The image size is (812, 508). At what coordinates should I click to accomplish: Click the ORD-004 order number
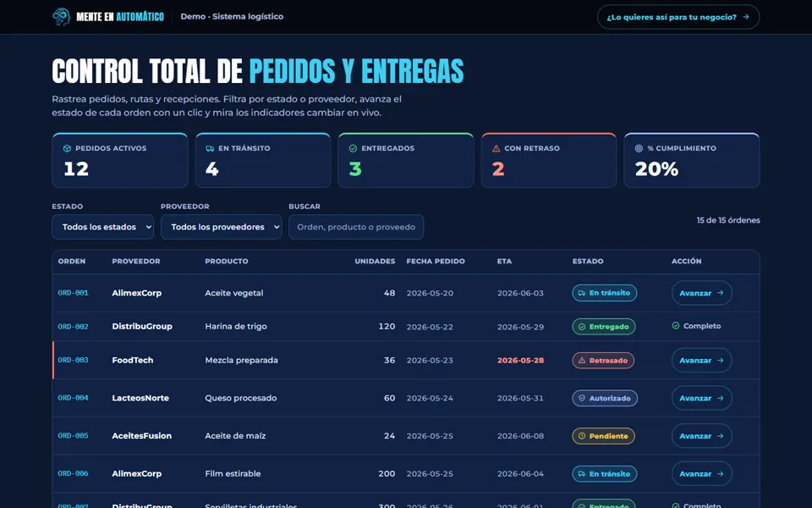click(x=73, y=398)
